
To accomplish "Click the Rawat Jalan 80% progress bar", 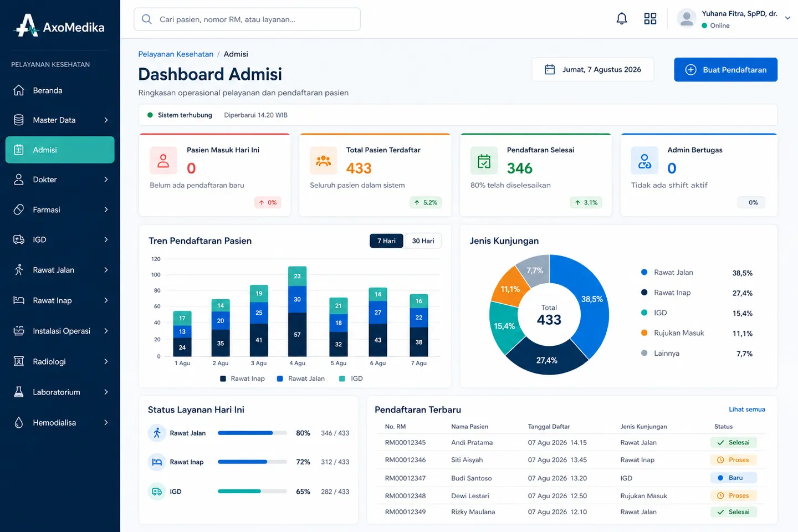I will click(252, 433).
